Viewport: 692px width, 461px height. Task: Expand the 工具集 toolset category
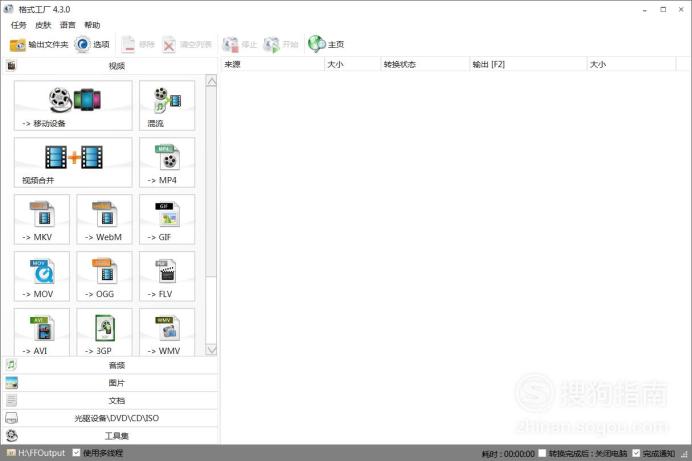pyautogui.click(x=110, y=436)
